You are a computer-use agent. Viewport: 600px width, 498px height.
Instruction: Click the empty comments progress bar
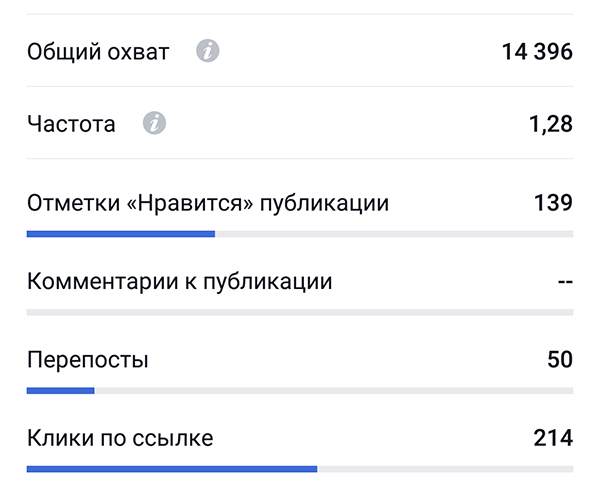300,312
